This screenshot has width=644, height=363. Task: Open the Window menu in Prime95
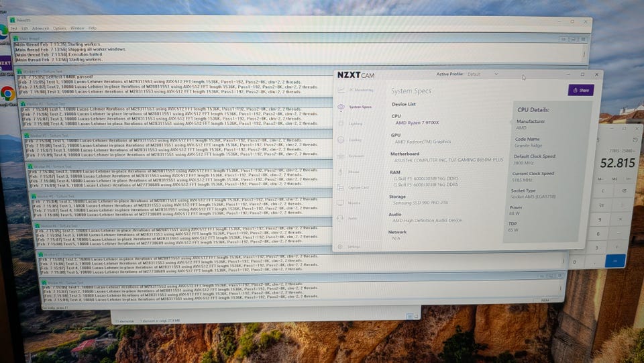77,28
